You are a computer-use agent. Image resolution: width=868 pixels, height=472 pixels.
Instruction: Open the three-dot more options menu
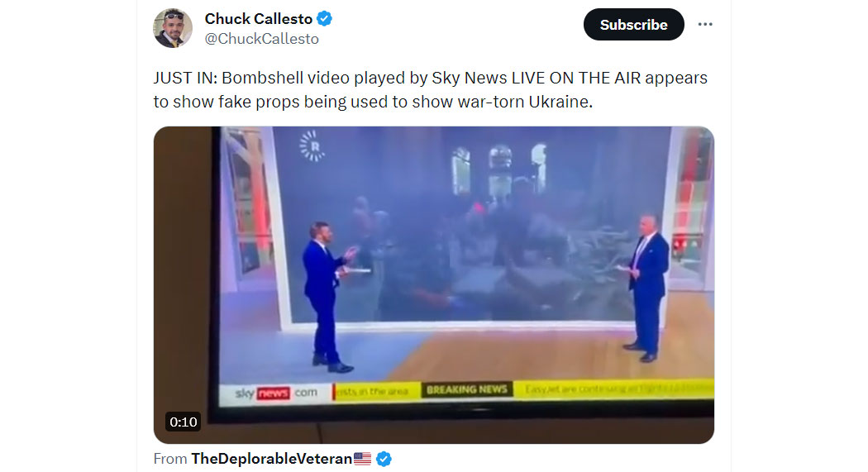tap(704, 24)
